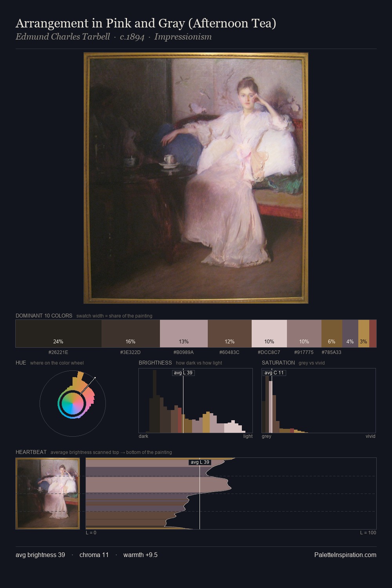
Task: Click the PaletteInspiration.com link
Action: pos(345,555)
